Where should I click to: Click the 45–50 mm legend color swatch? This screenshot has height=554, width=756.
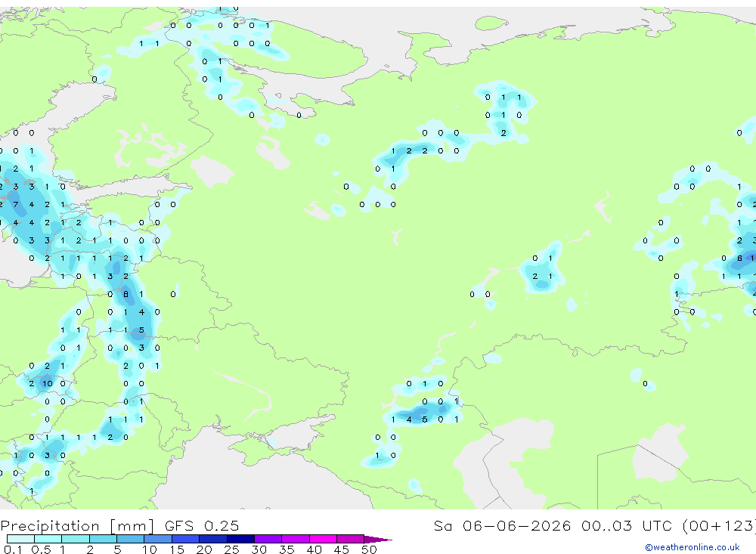tap(351, 539)
